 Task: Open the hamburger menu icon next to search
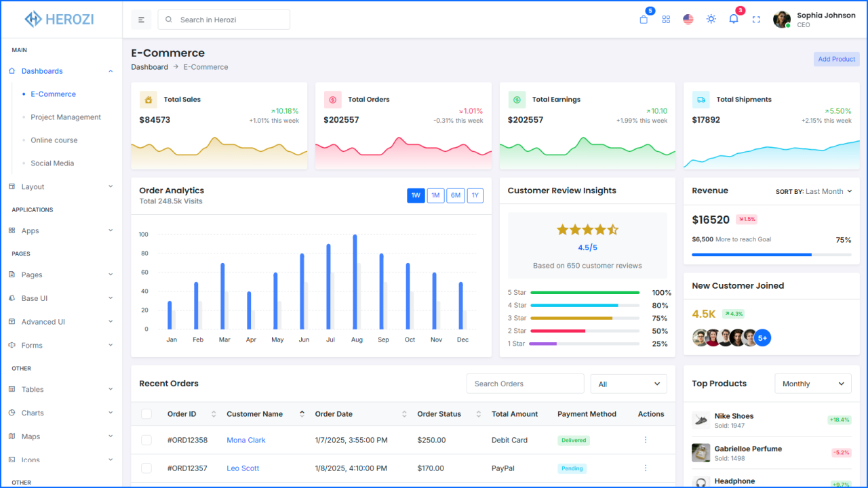141,19
